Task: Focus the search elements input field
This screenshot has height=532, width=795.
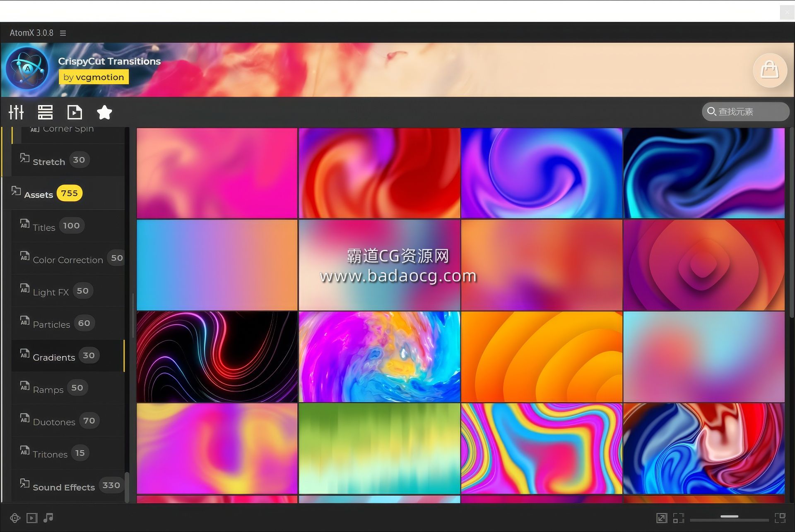Action: coord(745,112)
